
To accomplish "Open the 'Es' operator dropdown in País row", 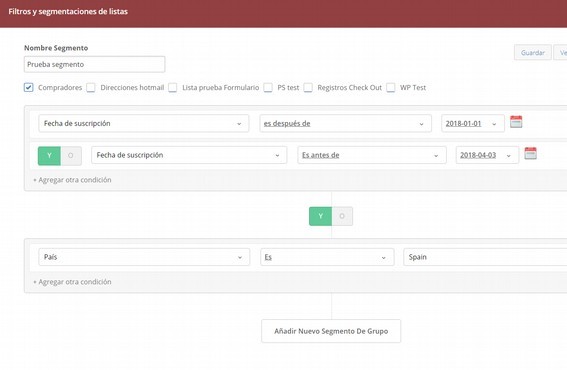I will pyautogui.click(x=327, y=257).
